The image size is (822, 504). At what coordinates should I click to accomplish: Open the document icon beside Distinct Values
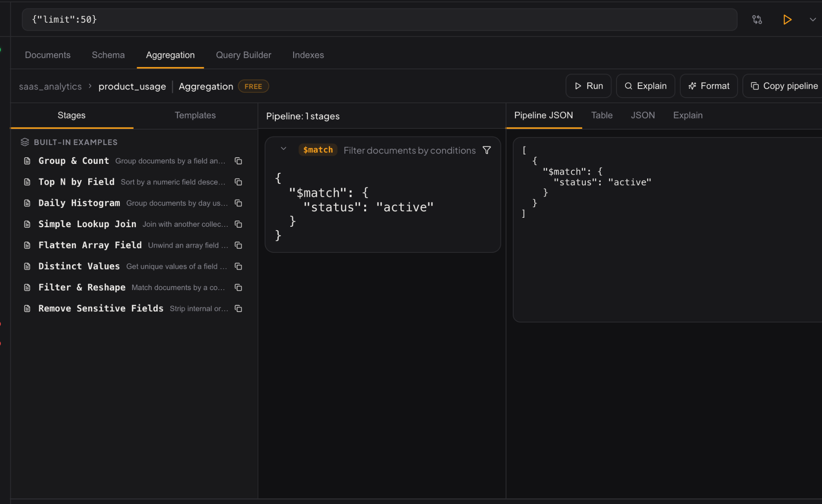pyautogui.click(x=27, y=266)
